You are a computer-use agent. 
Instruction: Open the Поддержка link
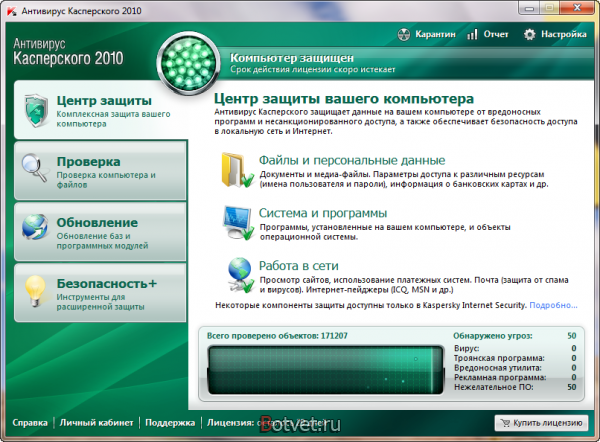170,423
